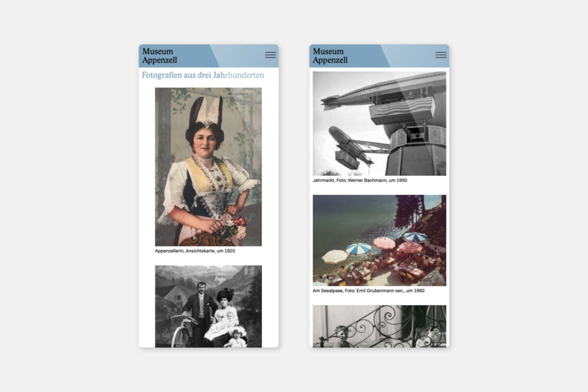The width and height of the screenshot is (588, 392).
Task: Open the wrought iron railing photo
Action: [379, 326]
